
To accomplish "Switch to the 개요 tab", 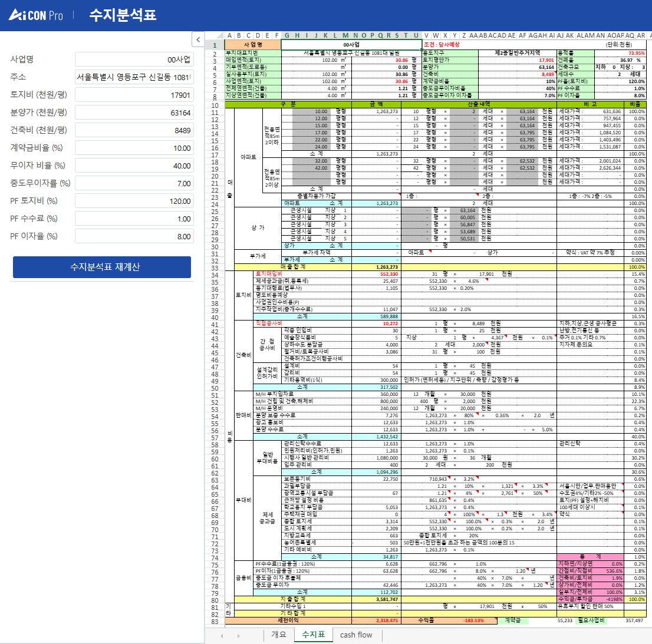I will [x=278, y=635].
